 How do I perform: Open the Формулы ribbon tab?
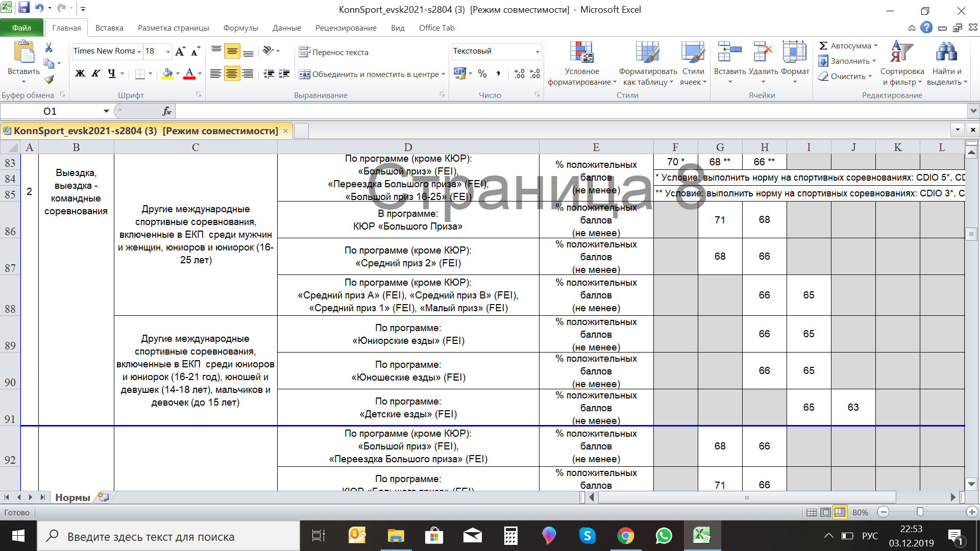[x=240, y=28]
